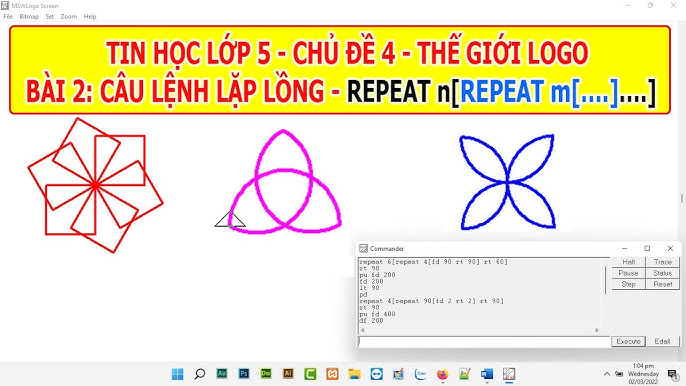Image resolution: width=686 pixels, height=386 pixels.
Task: Open Adobe Audition from taskbar
Action: click(222, 374)
